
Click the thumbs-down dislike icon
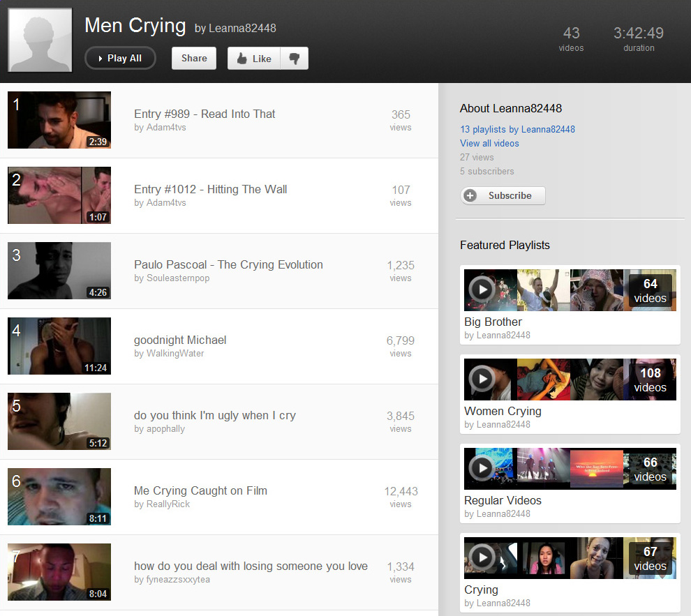tap(294, 59)
